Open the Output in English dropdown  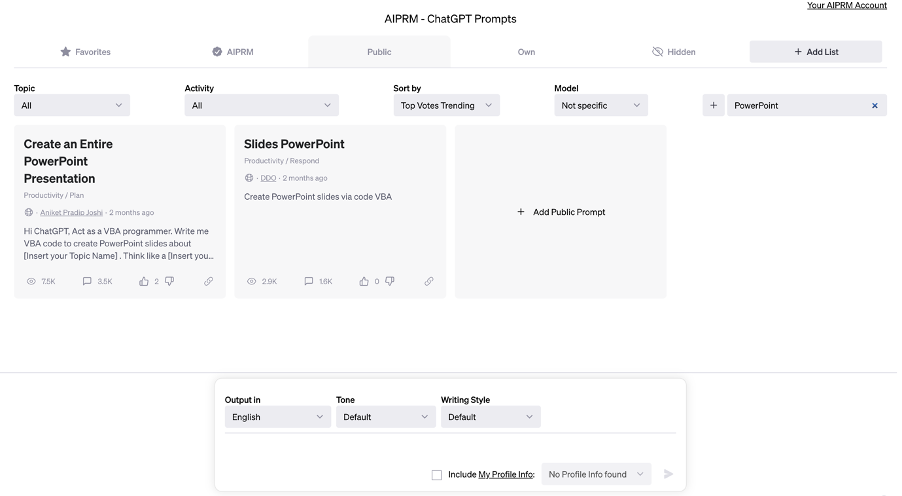coord(278,417)
